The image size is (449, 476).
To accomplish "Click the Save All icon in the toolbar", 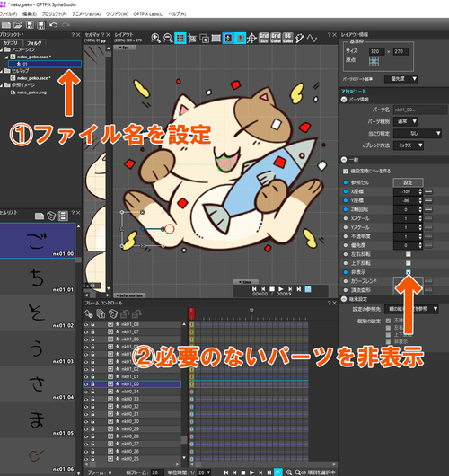I will (x=41, y=25).
